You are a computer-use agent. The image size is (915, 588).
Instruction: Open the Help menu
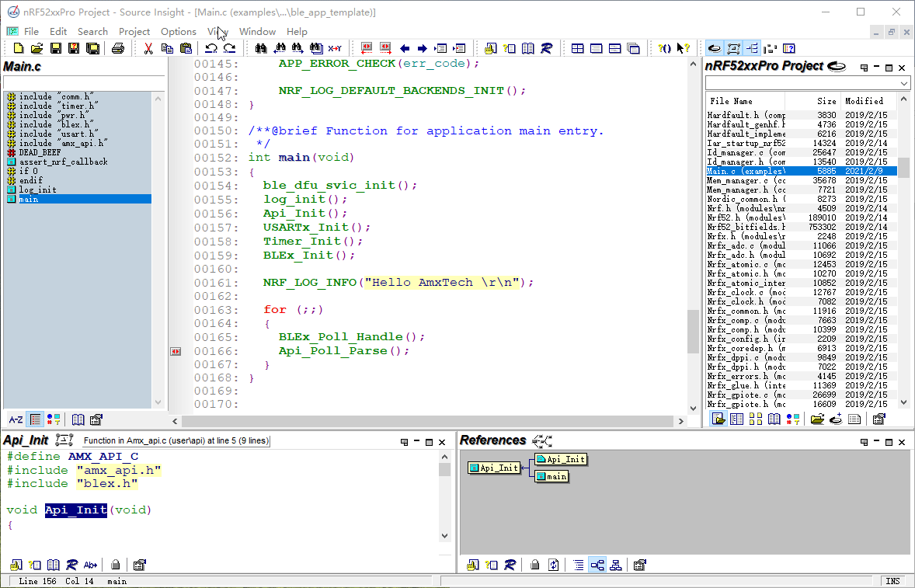[297, 32]
